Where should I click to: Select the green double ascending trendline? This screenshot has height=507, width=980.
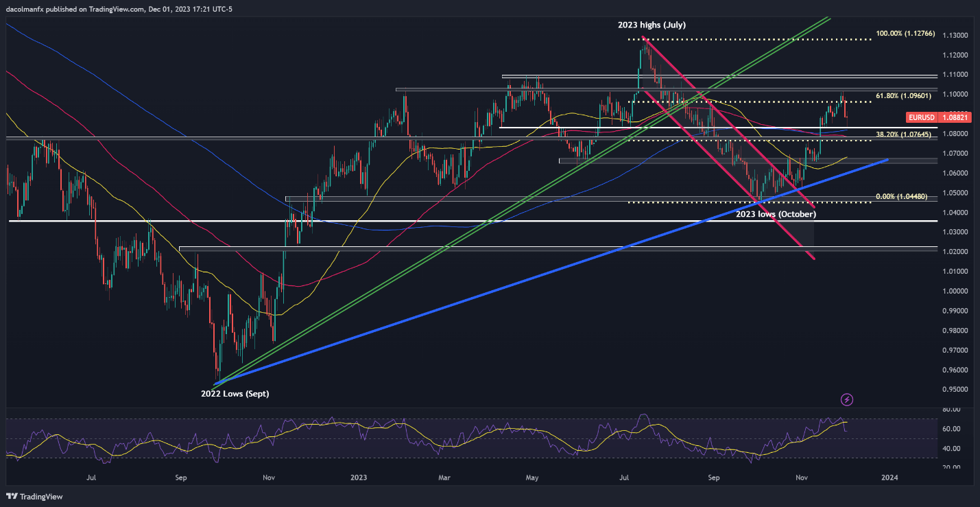click(x=521, y=204)
